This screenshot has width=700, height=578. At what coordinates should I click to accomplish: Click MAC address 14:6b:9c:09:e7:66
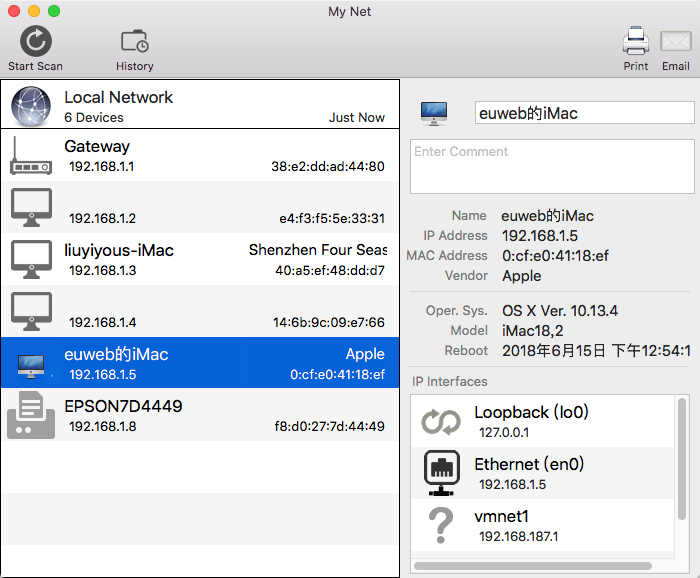pos(329,322)
